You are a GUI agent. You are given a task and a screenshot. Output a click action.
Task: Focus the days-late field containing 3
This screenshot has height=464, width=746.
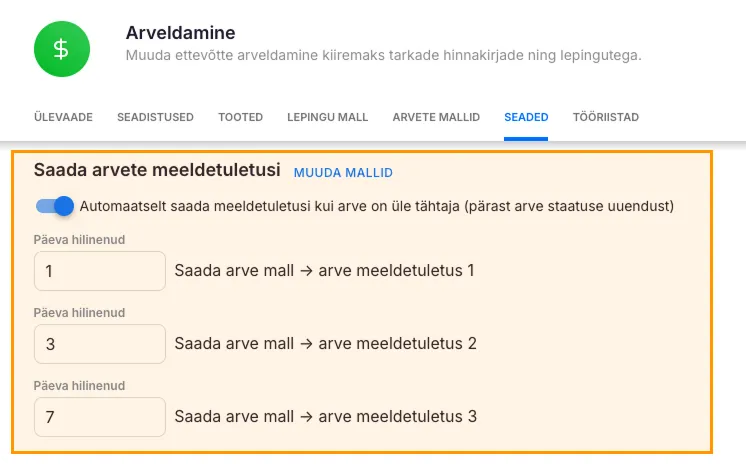point(99,344)
